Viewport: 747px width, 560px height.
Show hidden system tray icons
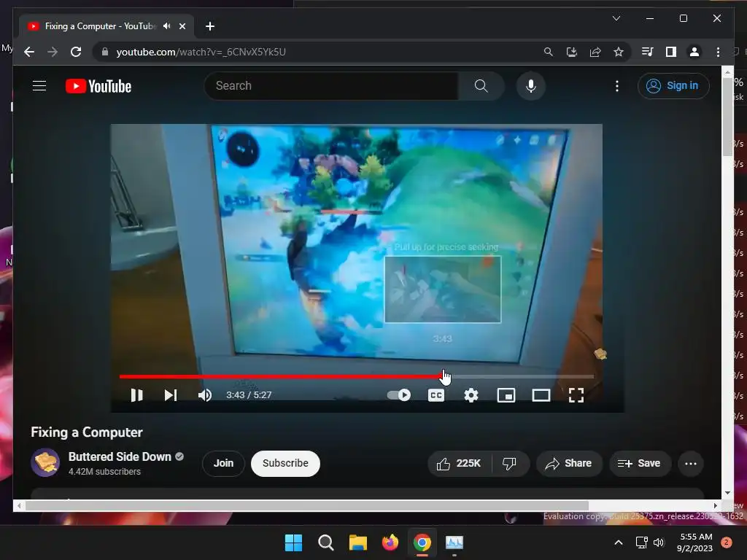[619, 542]
